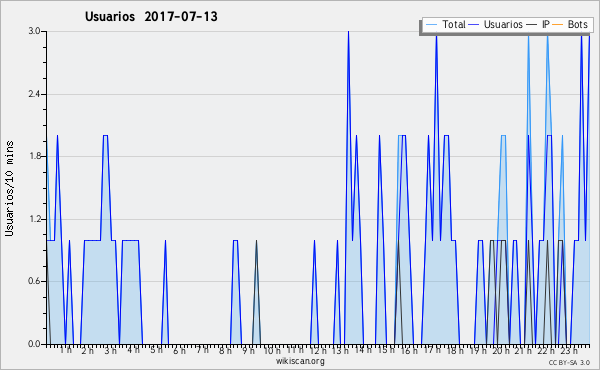Click the '8 h' x-axis tick label
Screen dimensions: 600x370
coord(225,350)
